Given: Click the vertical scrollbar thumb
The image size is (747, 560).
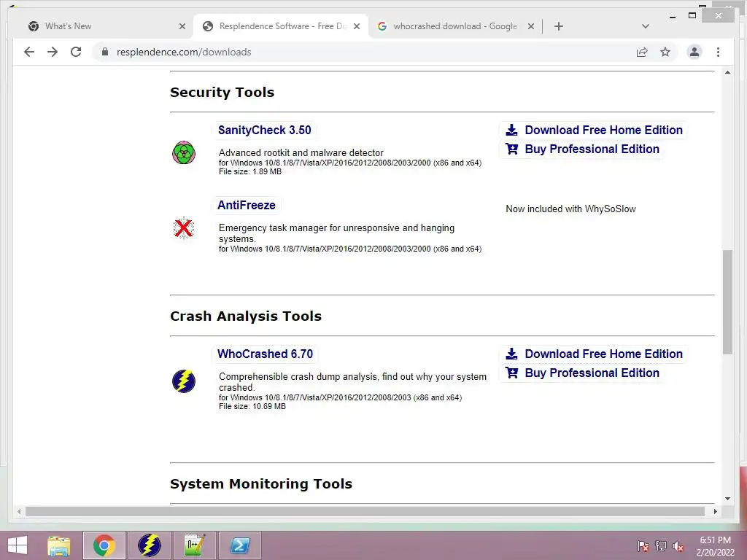Looking at the screenshot, I should 727,302.
